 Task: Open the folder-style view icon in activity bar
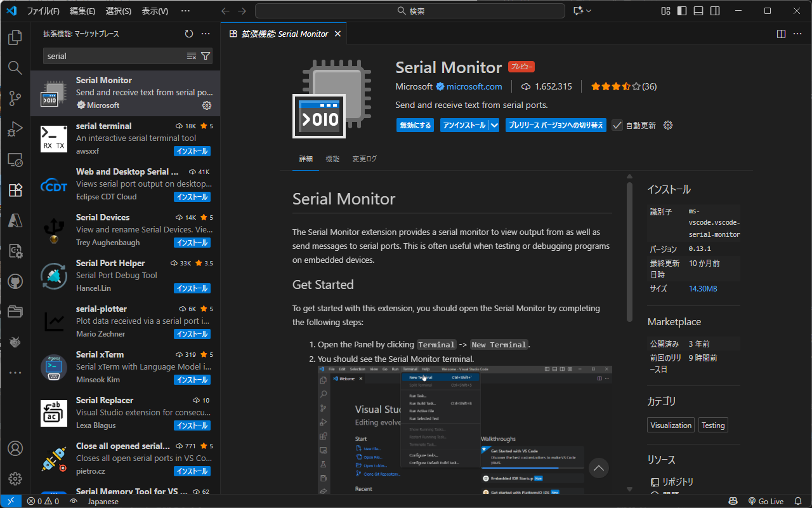pos(15,312)
